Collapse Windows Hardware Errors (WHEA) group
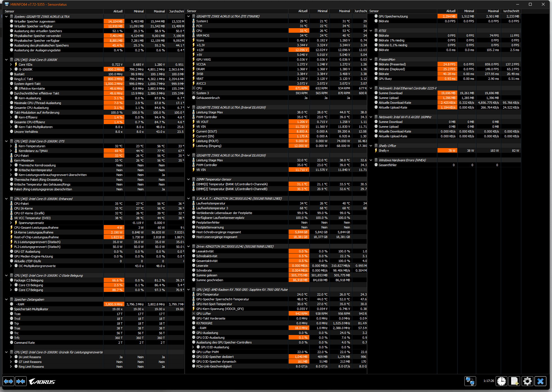The width and height of the screenshot is (552, 392). tap(371, 160)
